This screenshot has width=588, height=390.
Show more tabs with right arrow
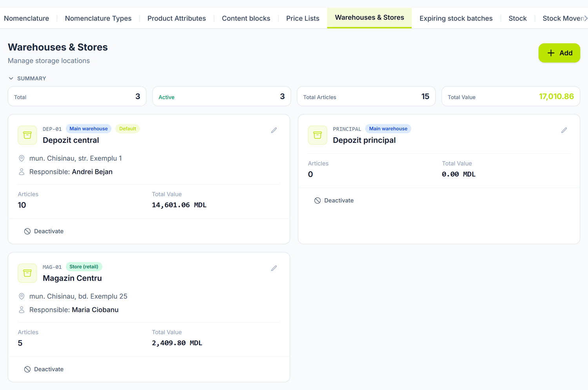click(x=585, y=18)
